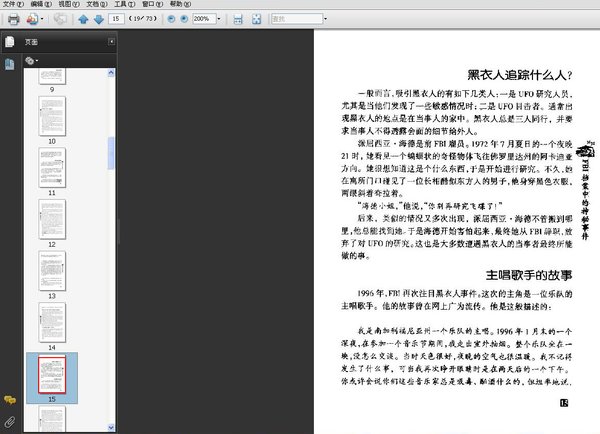The height and width of the screenshot is (434, 600).
Task: Open the attachments paperclip panel
Action: coord(10,419)
